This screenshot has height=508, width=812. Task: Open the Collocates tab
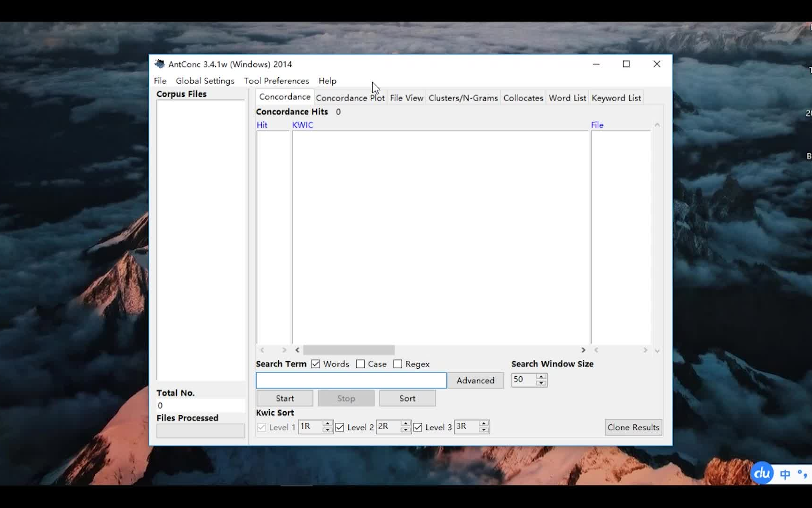[523, 98]
